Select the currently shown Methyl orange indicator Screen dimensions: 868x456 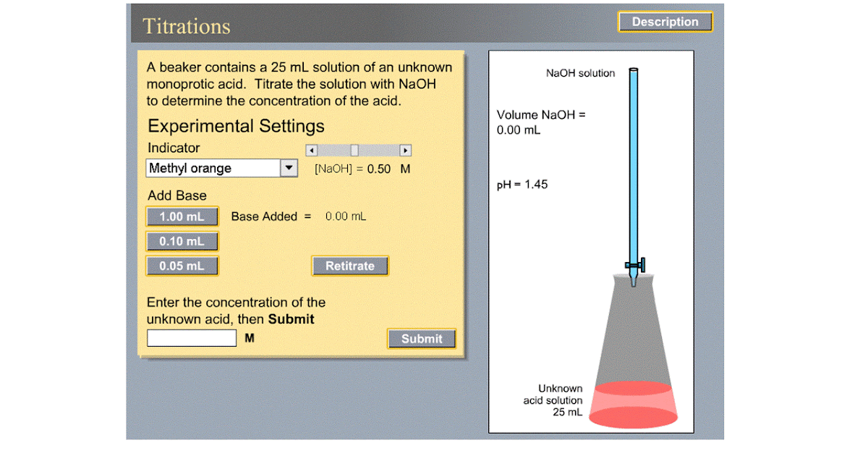[203, 167]
